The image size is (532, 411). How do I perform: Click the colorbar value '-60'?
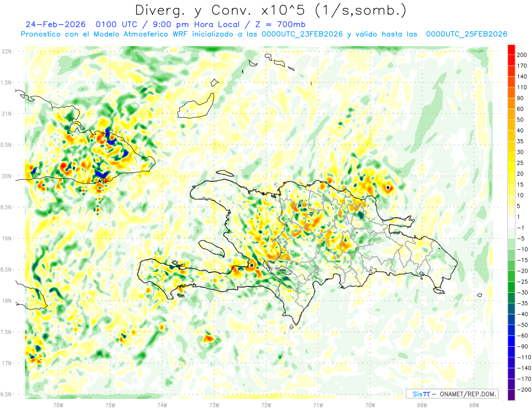pos(522,336)
